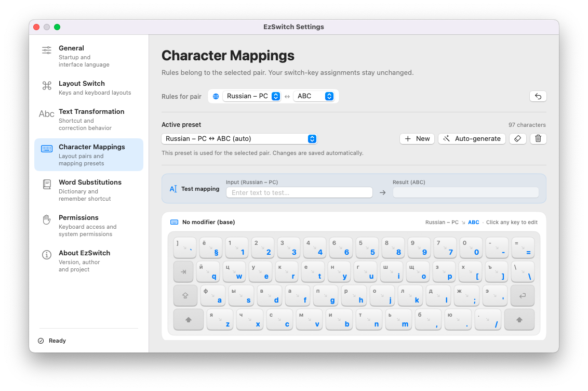Click the Permissions hand icon
The width and height of the screenshot is (588, 391).
[x=47, y=219]
